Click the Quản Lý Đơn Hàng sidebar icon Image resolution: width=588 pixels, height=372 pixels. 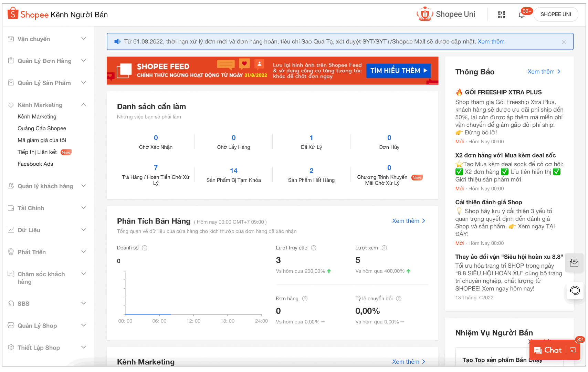pyautogui.click(x=11, y=61)
